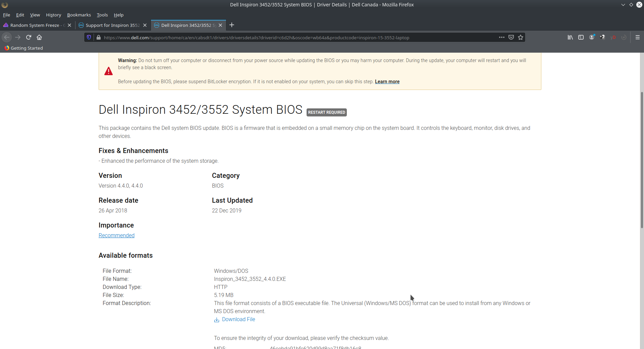Show sidebars toolbar icon
This screenshot has width=644, height=349.
[581, 37]
